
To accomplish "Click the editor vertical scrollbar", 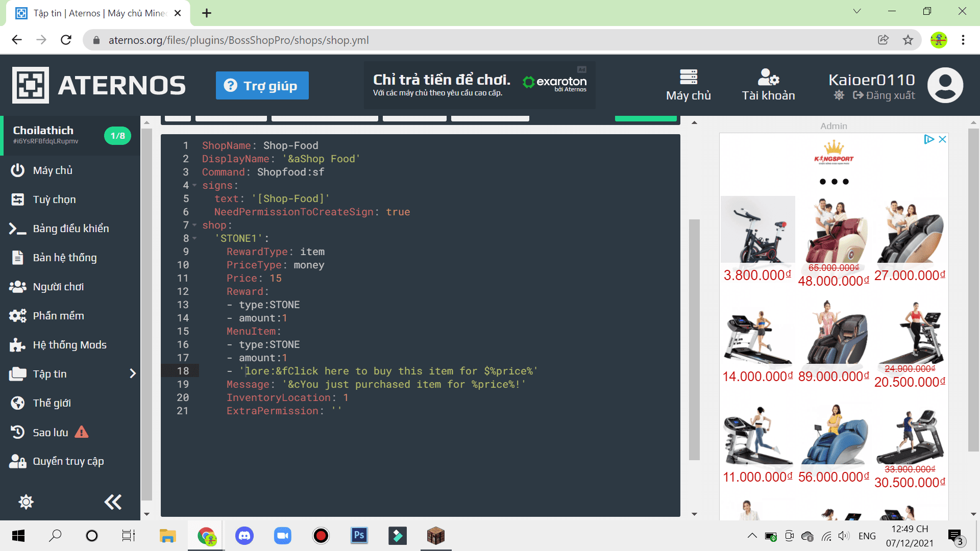I will pyautogui.click(x=694, y=339).
